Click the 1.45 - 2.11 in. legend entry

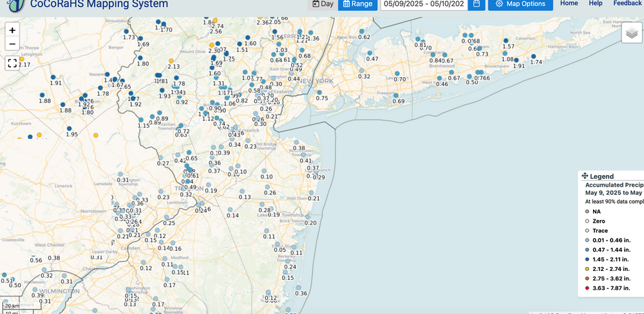point(609,259)
